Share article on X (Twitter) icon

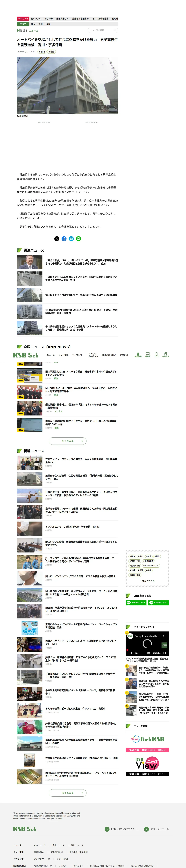pos(57,239)
